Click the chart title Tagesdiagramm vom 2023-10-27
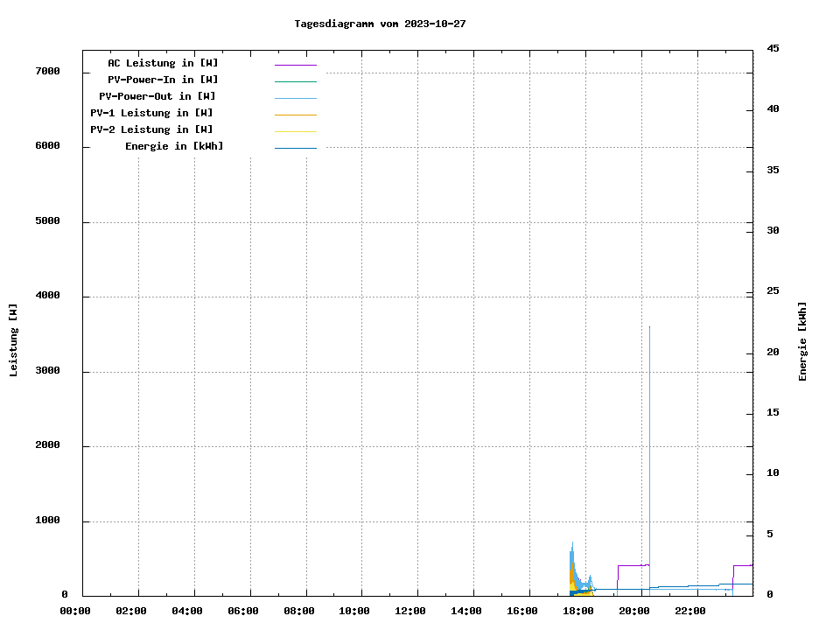Viewport: 840px width, 630px height. tap(380, 24)
